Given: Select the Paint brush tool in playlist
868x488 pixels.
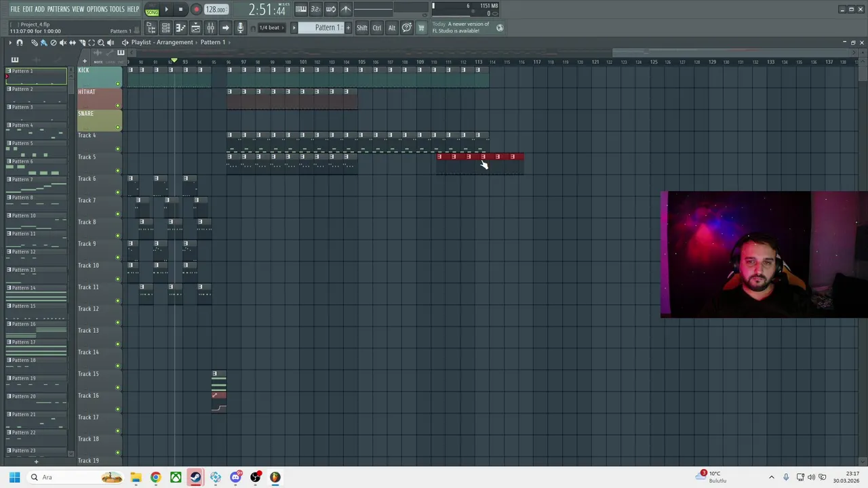Looking at the screenshot, I should tap(44, 43).
